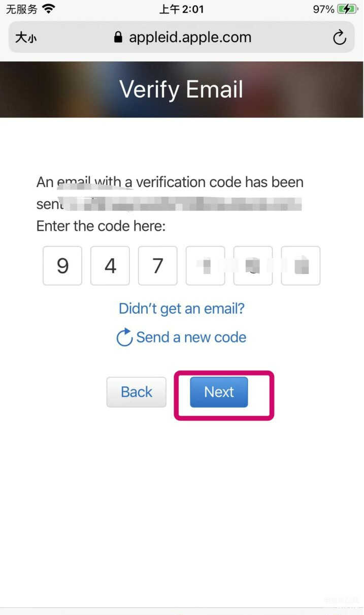Tap the Wi-Fi status icon
Viewport: 364px width, 615px height.
49,9
